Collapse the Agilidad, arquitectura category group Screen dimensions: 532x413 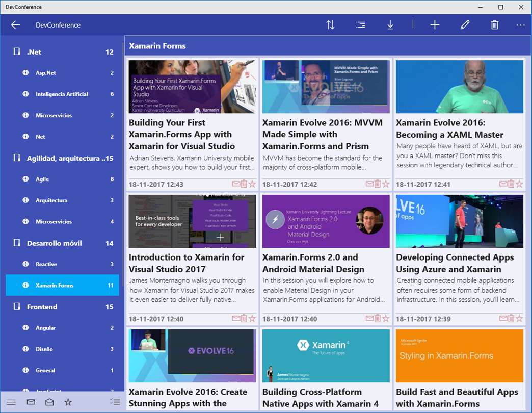coord(63,158)
